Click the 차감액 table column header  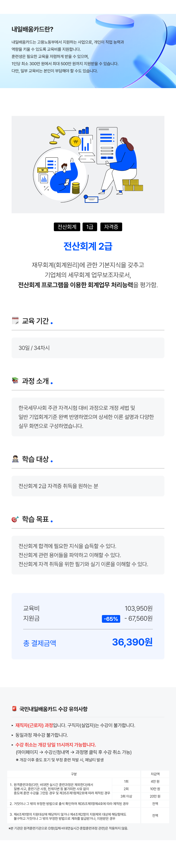(155, 774)
